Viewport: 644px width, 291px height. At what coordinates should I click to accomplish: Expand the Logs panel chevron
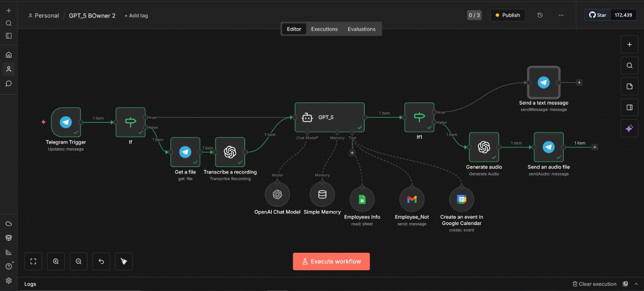pyautogui.click(x=636, y=284)
